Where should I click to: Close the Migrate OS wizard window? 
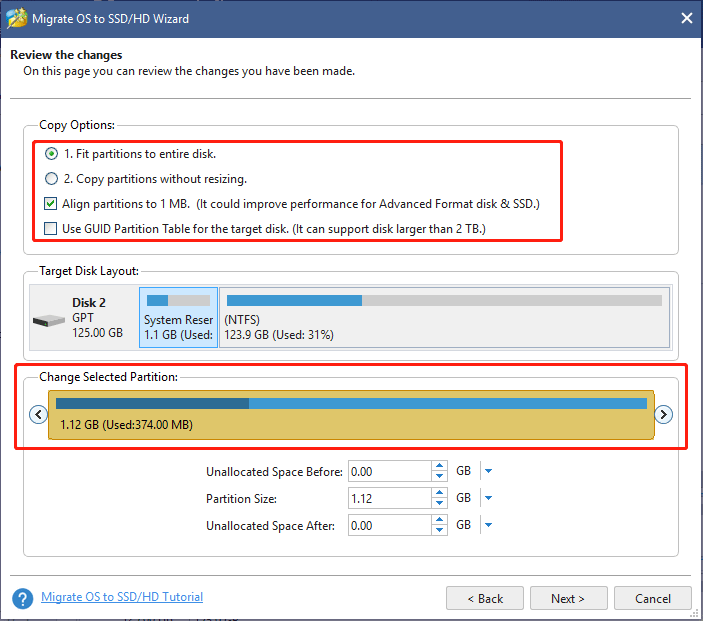686,17
